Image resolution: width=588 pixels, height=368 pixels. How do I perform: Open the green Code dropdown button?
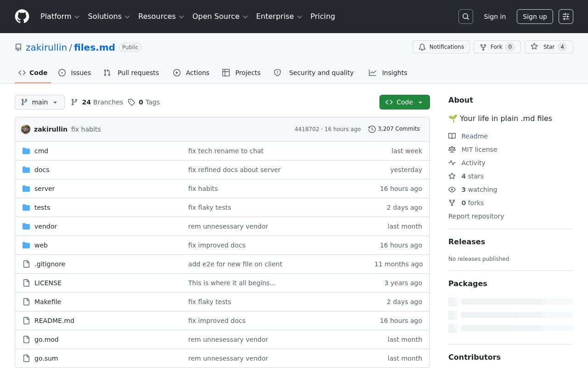pyautogui.click(x=405, y=102)
